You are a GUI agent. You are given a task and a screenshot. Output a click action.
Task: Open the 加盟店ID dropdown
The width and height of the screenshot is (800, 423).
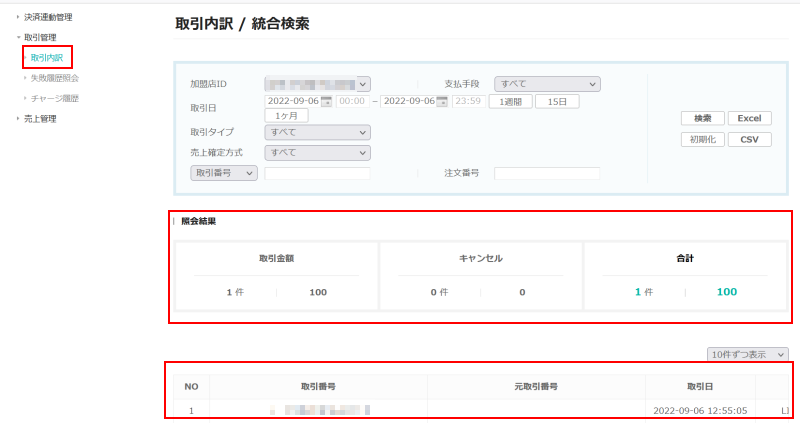point(317,84)
